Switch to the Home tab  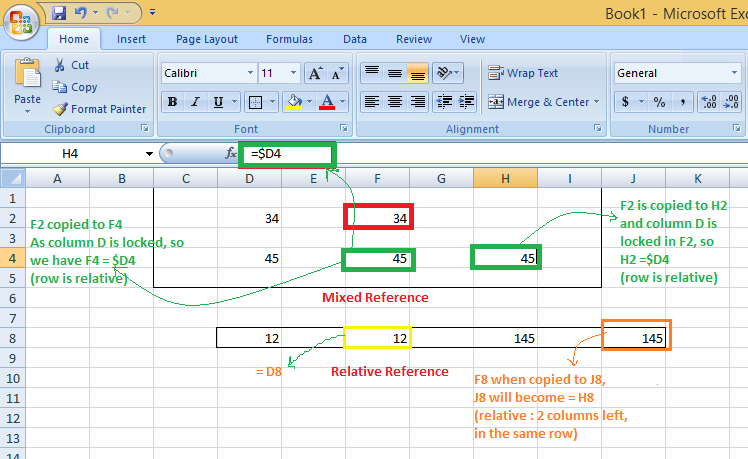[x=74, y=39]
